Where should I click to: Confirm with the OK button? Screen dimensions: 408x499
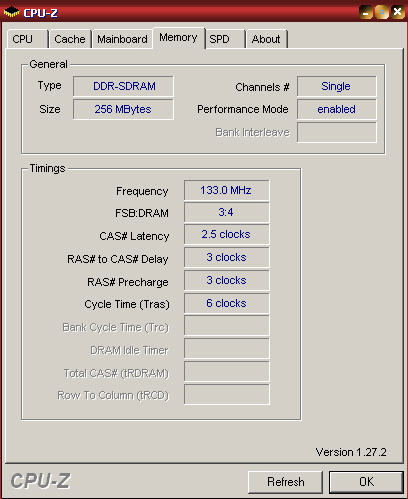click(366, 482)
